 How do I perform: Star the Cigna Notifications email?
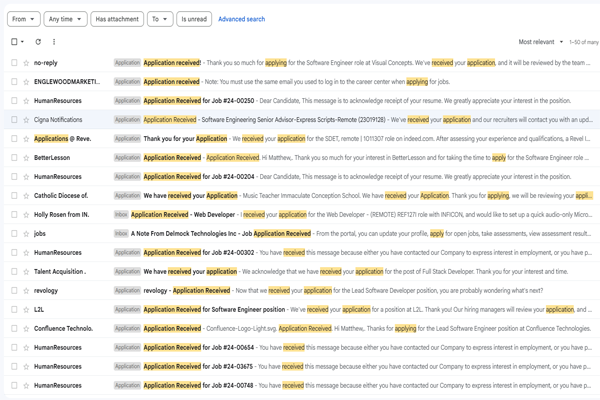click(26, 119)
